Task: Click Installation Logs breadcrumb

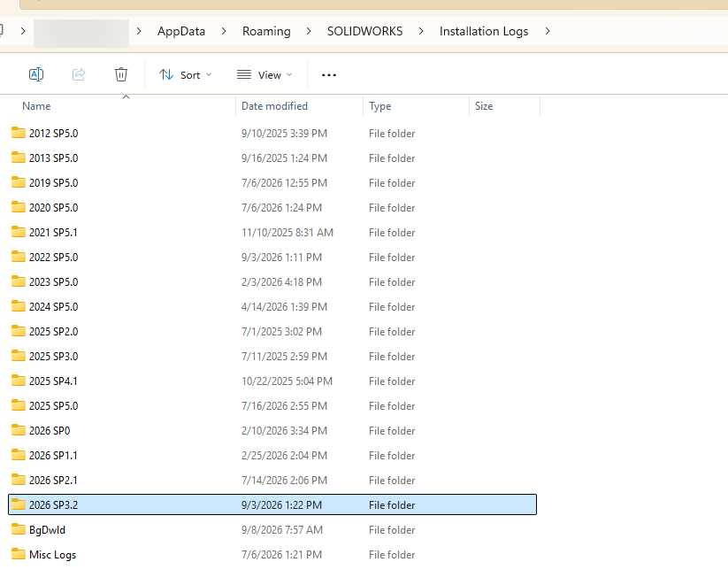Action: [x=484, y=31]
